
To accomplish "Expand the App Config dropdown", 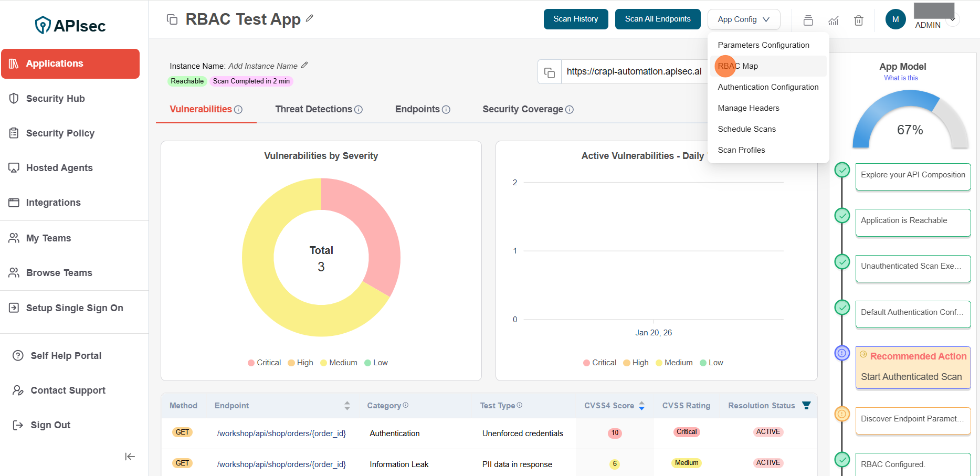I will pyautogui.click(x=743, y=19).
